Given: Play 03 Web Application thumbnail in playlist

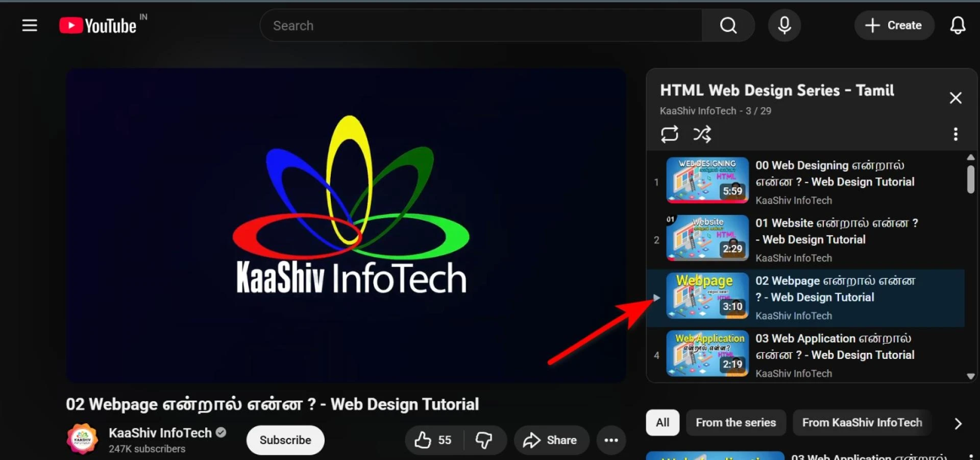Looking at the screenshot, I should pyautogui.click(x=707, y=353).
